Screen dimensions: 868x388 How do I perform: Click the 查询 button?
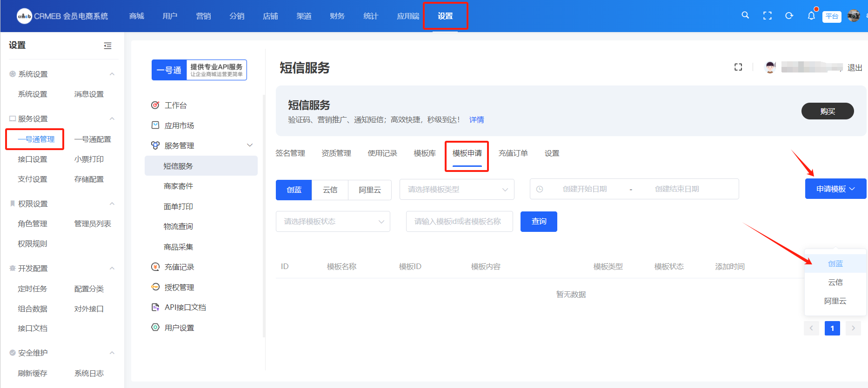click(x=539, y=222)
